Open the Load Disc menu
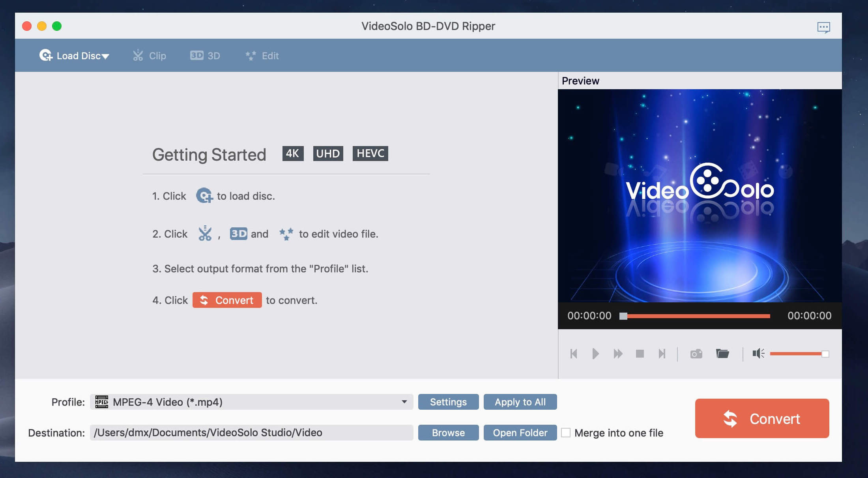 click(74, 56)
